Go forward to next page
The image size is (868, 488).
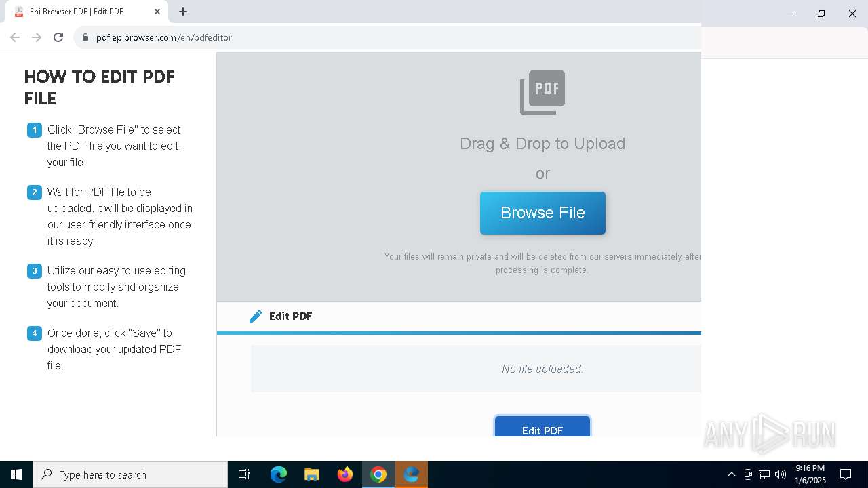[37, 37]
